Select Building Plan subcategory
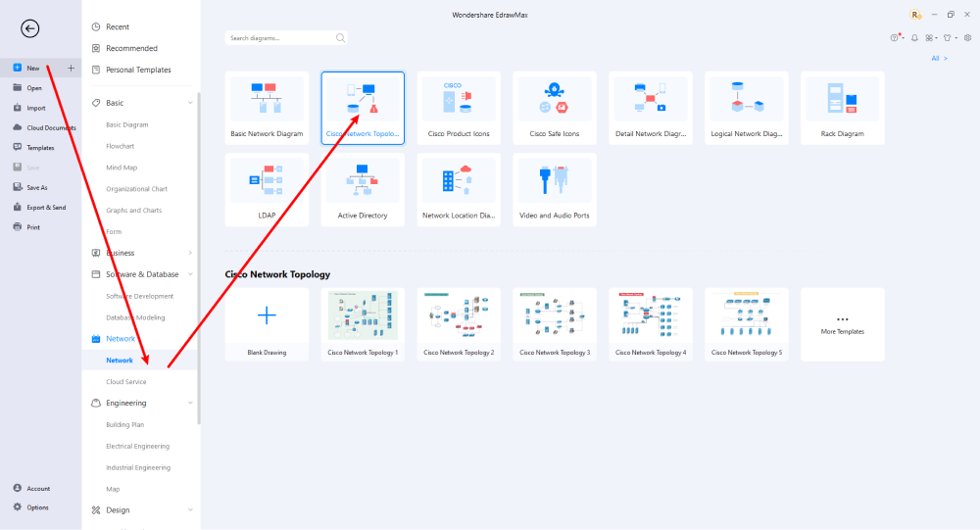This screenshot has height=530, width=980. point(125,424)
